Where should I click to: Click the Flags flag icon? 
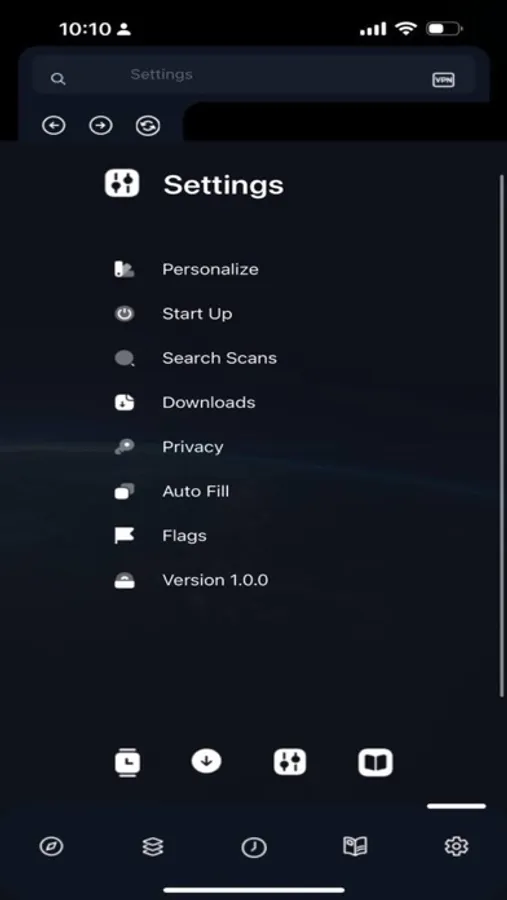[124, 536]
